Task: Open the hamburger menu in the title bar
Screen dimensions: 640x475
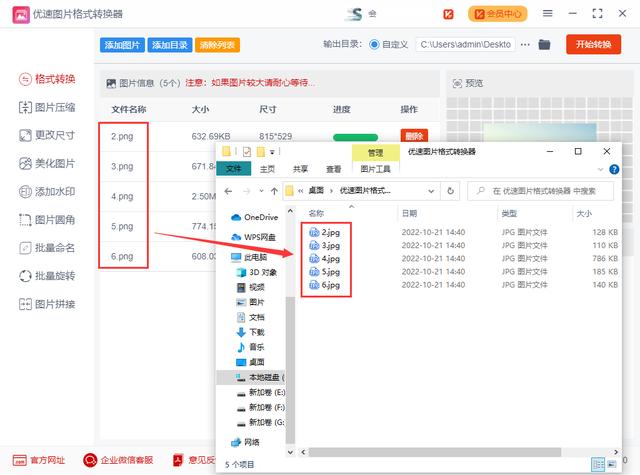Action: [547, 13]
